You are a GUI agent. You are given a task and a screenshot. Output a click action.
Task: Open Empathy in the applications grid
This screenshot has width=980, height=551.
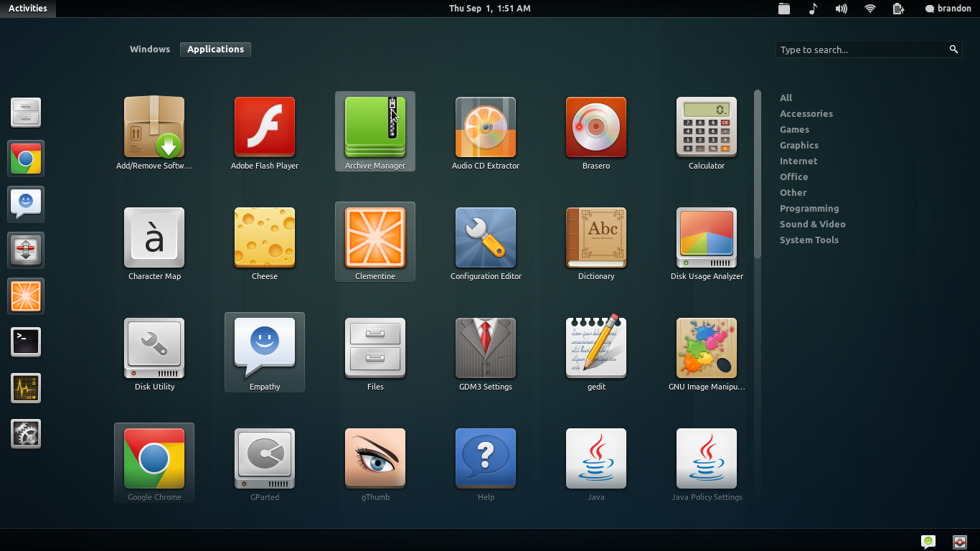pyautogui.click(x=265, y=354)
